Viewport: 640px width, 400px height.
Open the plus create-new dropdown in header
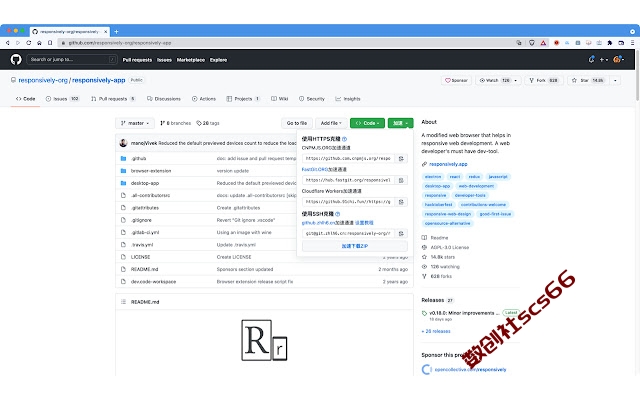(604, 60)
